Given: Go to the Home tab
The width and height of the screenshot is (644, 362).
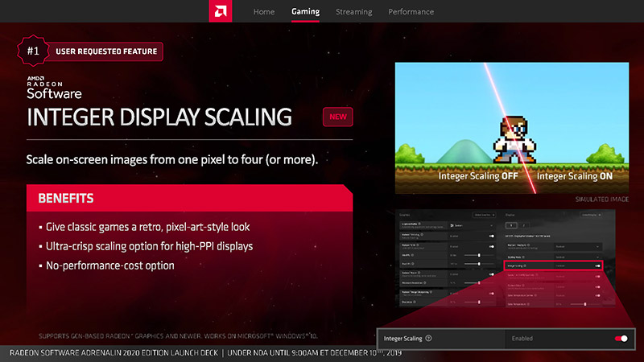Looking at the screenshot, I should (264, 11).
